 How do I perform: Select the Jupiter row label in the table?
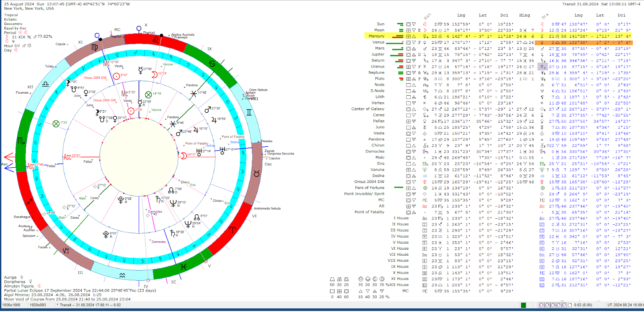[378, 54]
